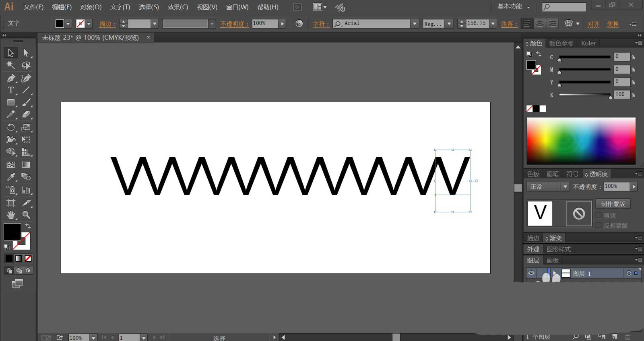Open the stroke color dropdown in control bar
This screenshot has height=341, width=644.
click(x=89, y=24)
